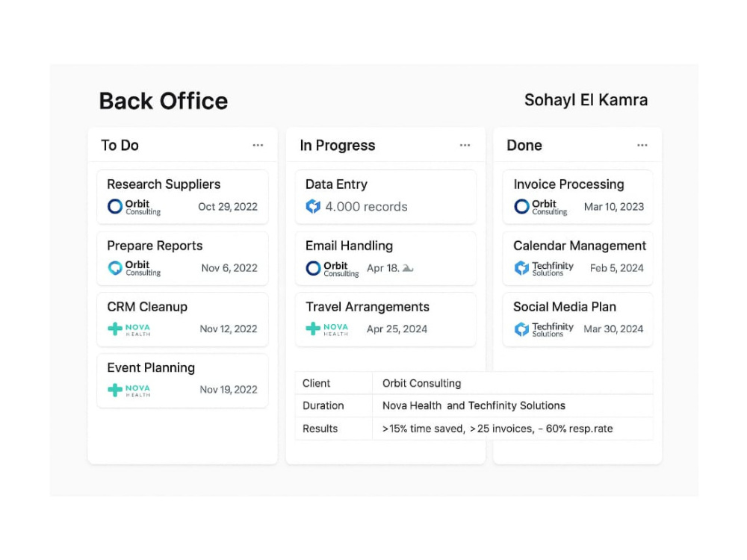Click the Results row label
The image size is (747, 560).
[x=320, y=429]
